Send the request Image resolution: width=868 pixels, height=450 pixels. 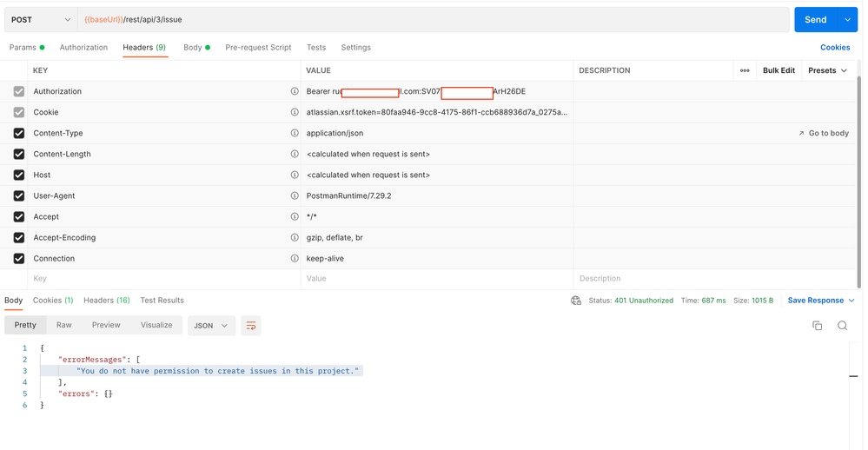[815, 19]
